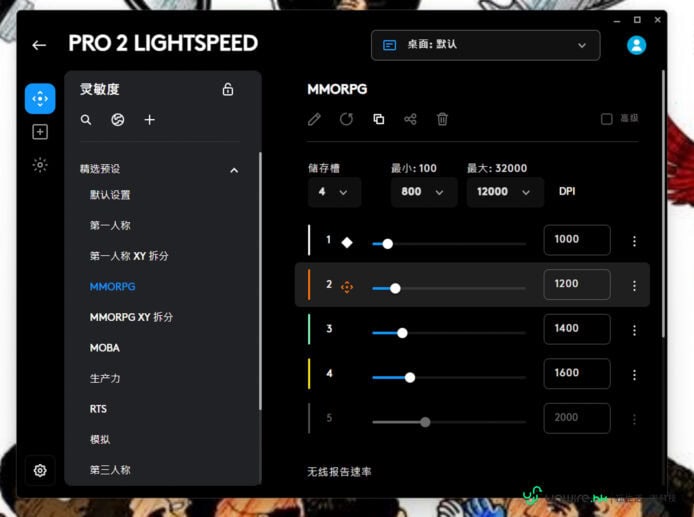
Task: Open the desktop default profile selector
Action: click(486, 45)
